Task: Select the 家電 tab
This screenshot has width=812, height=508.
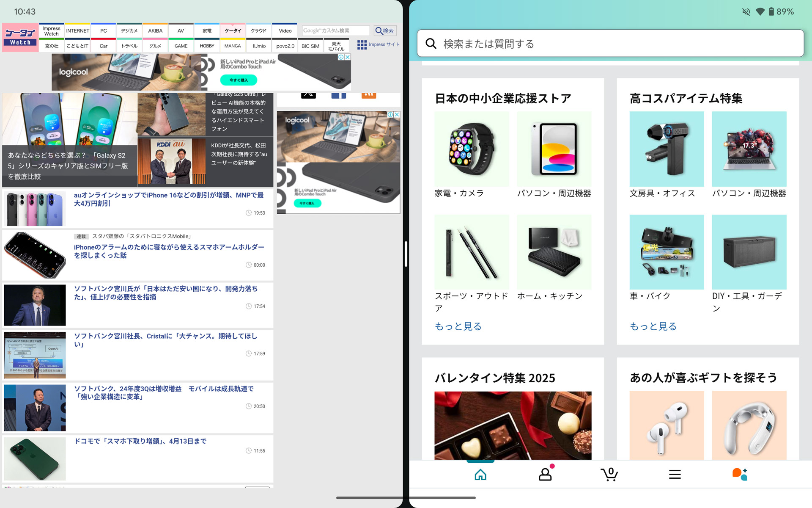Action: [x=207, y=31]
